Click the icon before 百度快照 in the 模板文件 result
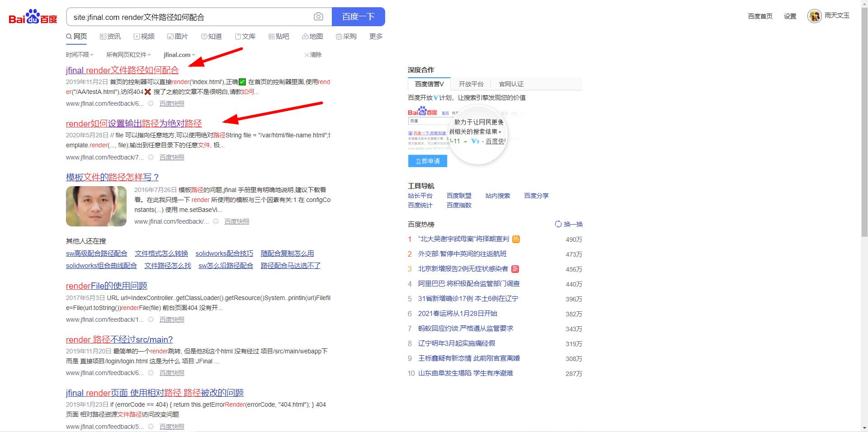 (216, 221)
